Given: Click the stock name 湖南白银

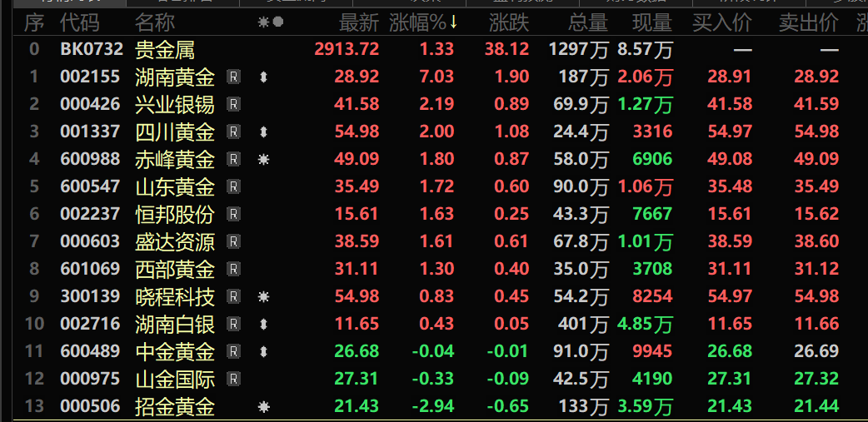Looking at the screenshot, I should [x=175, y=324].
